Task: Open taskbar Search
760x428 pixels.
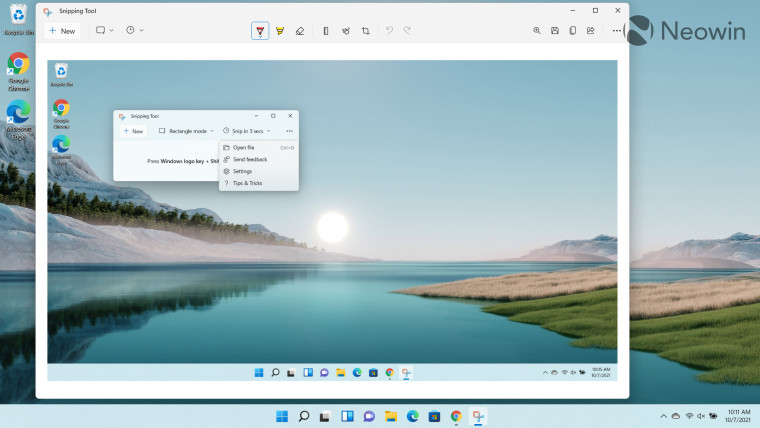Action: coord(304,416)
